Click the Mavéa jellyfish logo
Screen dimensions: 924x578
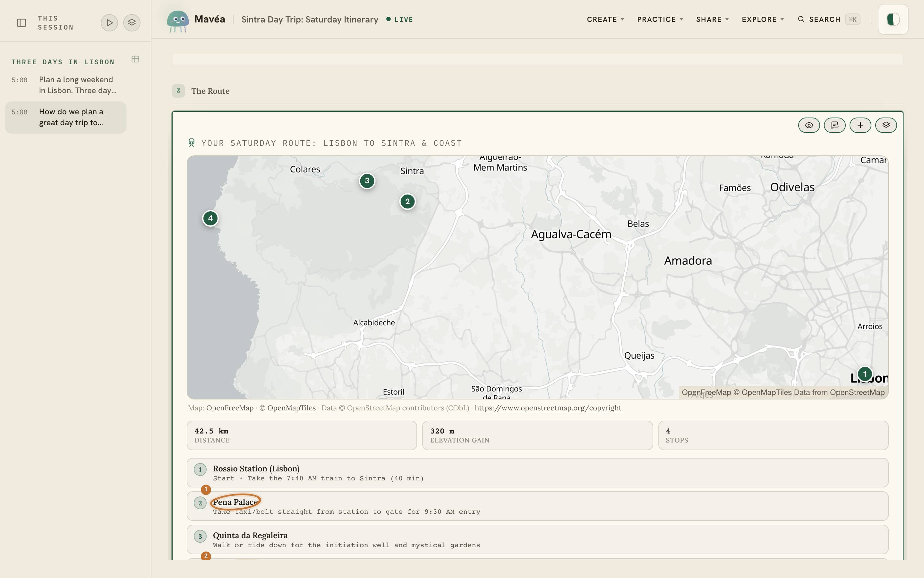click(x=178, y=21)
